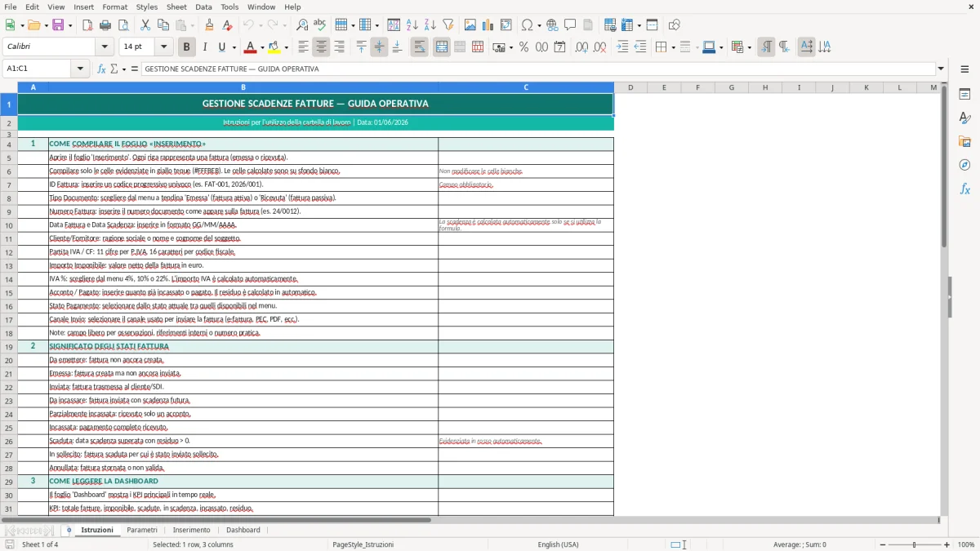Click the Print icon
The width and height of the screenshot is (980, 551).
(105, 25)
